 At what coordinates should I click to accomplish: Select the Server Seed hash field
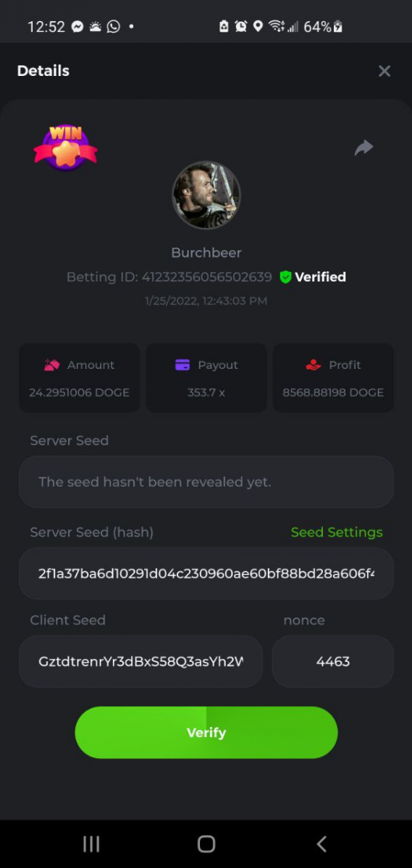[206, 574]
